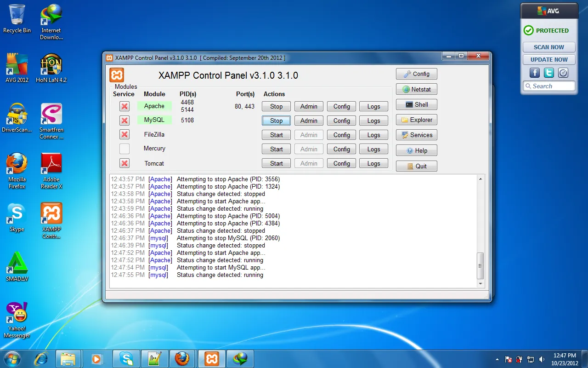Open Windows Media Player in the taskbar
588x368 pixels.
(96, 359)
